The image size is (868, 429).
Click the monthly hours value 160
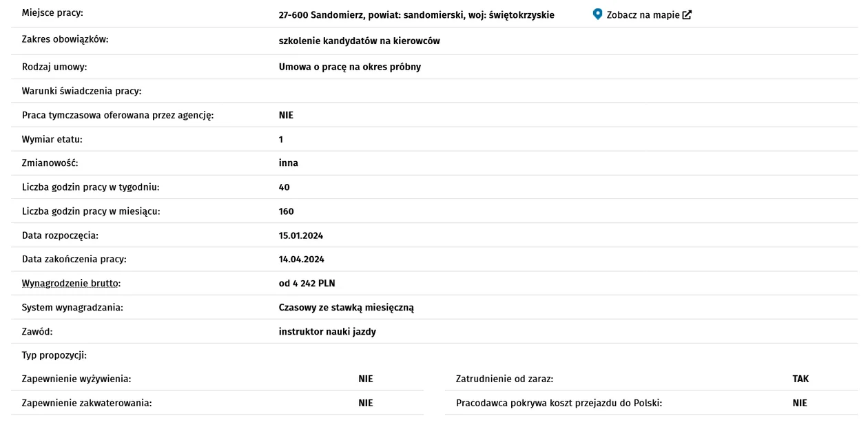point(286,211)
